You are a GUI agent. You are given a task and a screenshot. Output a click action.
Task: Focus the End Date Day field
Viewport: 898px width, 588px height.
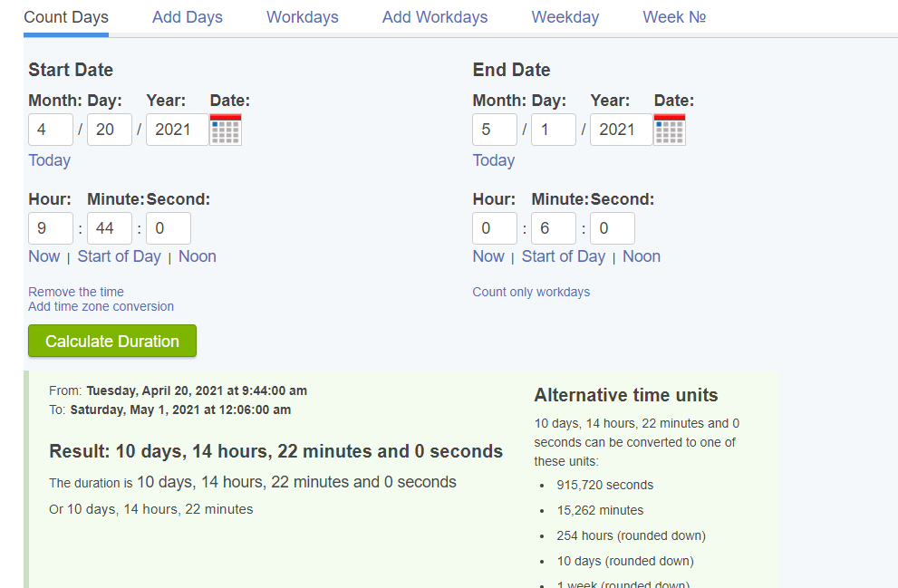pos(554,130)
